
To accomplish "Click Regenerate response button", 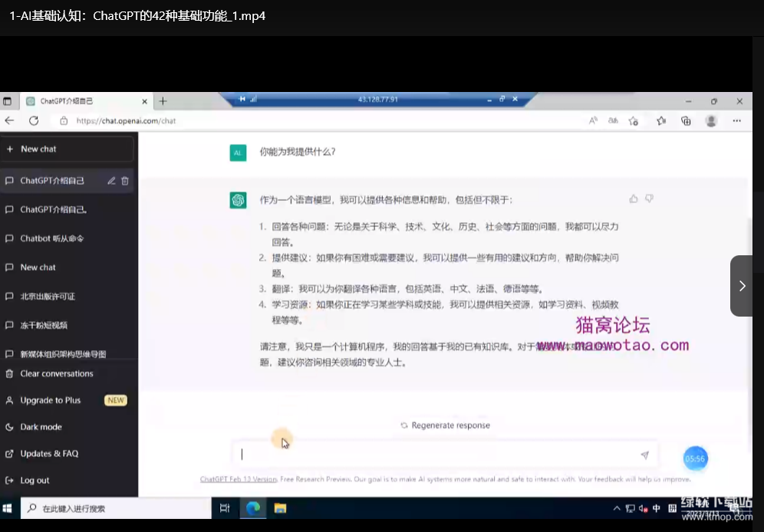I will click(445, 425).
